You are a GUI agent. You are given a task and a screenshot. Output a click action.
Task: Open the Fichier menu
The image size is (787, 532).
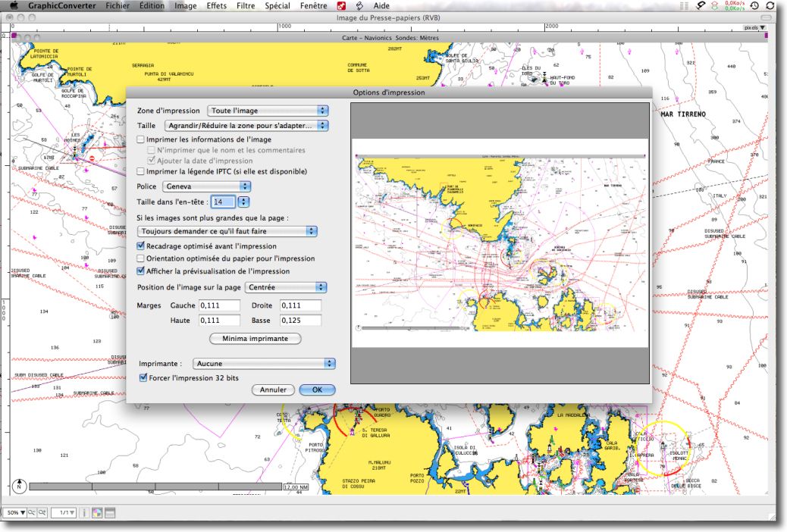118,6
